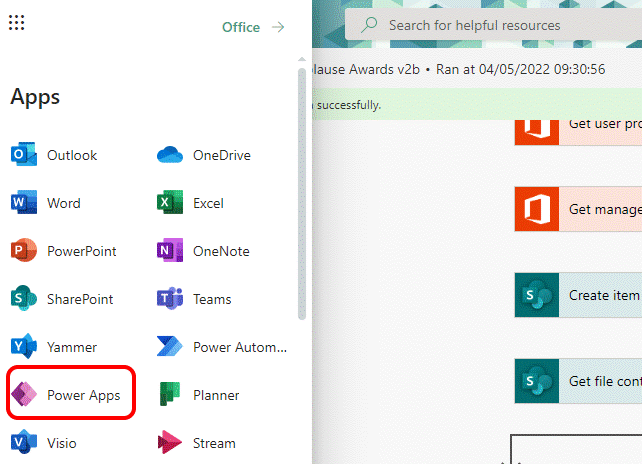Click the Power Apps label
This screenshot has width=642, height=464.
(x=84, y=395)
